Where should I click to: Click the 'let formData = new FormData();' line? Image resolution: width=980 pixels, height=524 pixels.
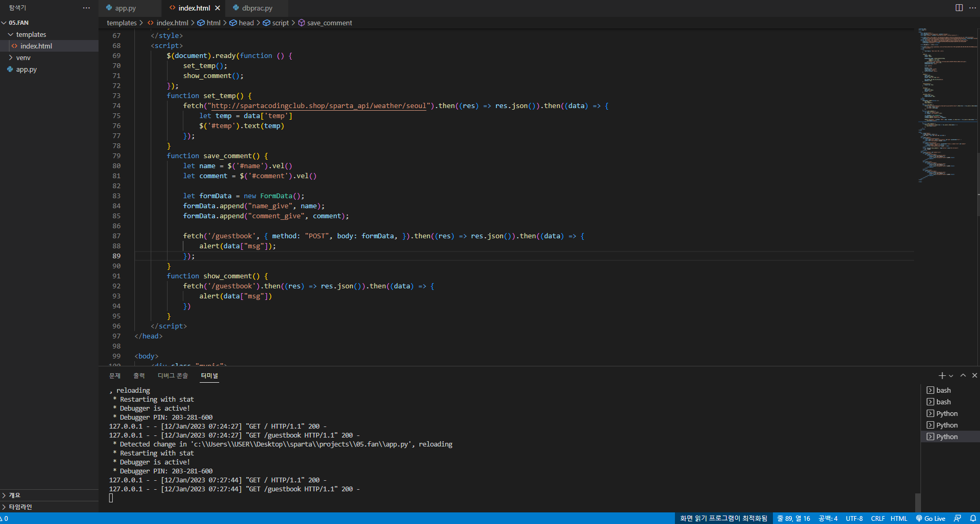pos(243,196)
